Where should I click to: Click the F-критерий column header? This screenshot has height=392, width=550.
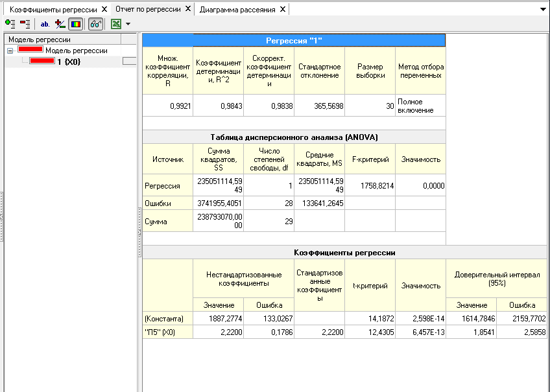point(370,159)
